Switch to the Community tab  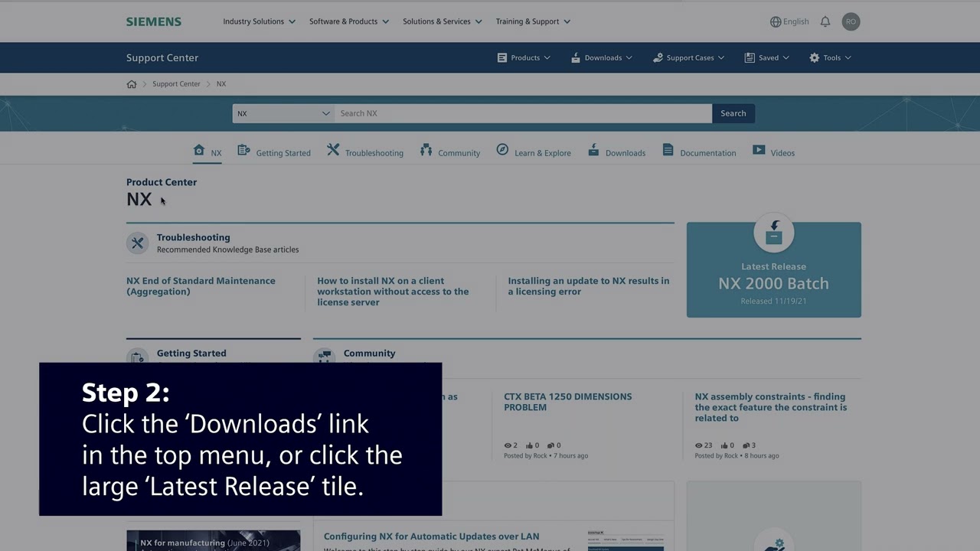(x=450, y=152)
